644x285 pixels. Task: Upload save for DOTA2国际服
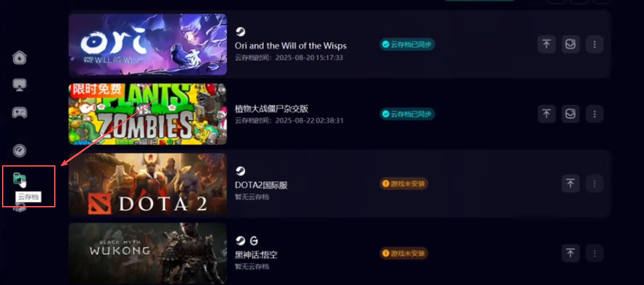coord(571,183)
